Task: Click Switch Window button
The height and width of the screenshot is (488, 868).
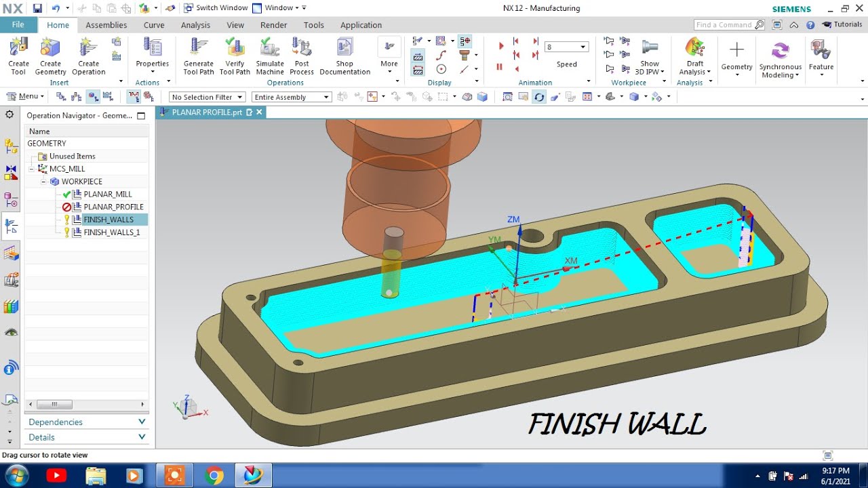Action: (x=215, y=8)
